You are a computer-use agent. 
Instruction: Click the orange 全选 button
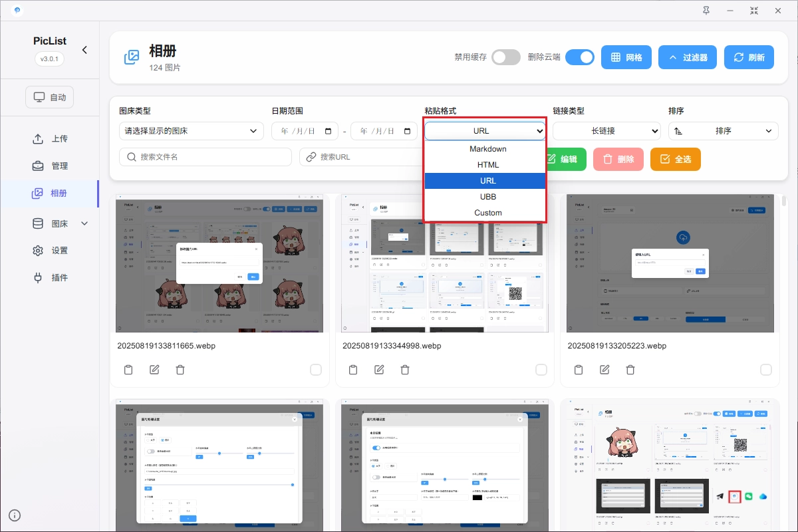coord(676,160)
